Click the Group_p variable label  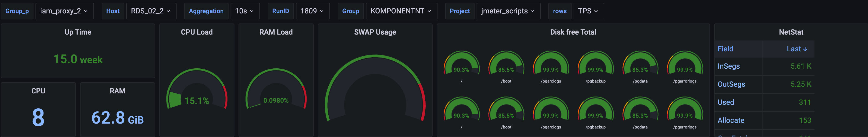[17, 11]
